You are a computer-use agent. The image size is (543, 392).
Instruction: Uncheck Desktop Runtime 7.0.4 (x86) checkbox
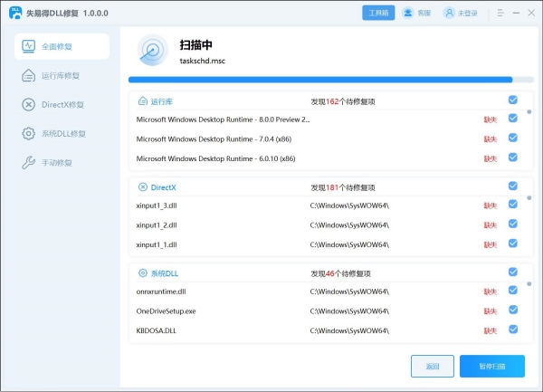click(513, 138)
